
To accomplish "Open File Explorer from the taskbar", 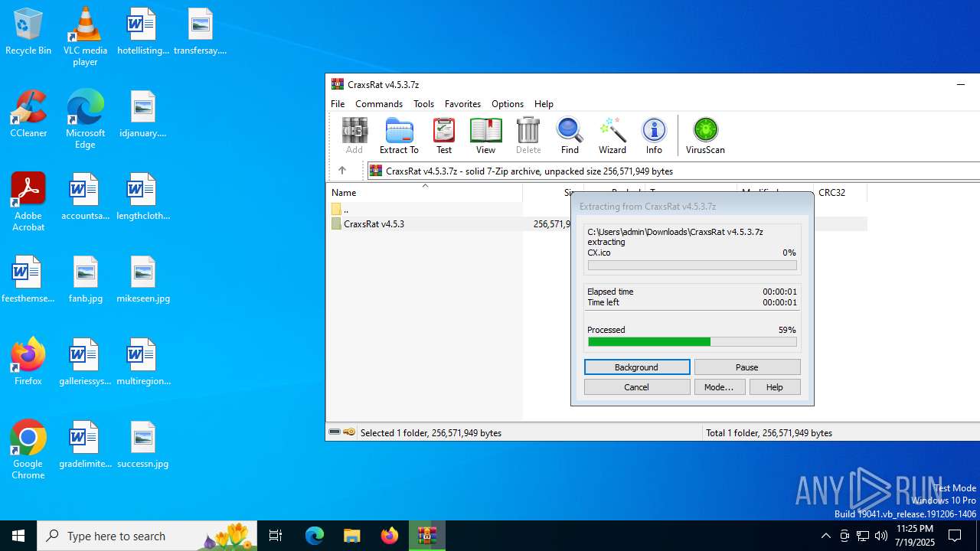I will pyautogui.click(x=352, y=536).
